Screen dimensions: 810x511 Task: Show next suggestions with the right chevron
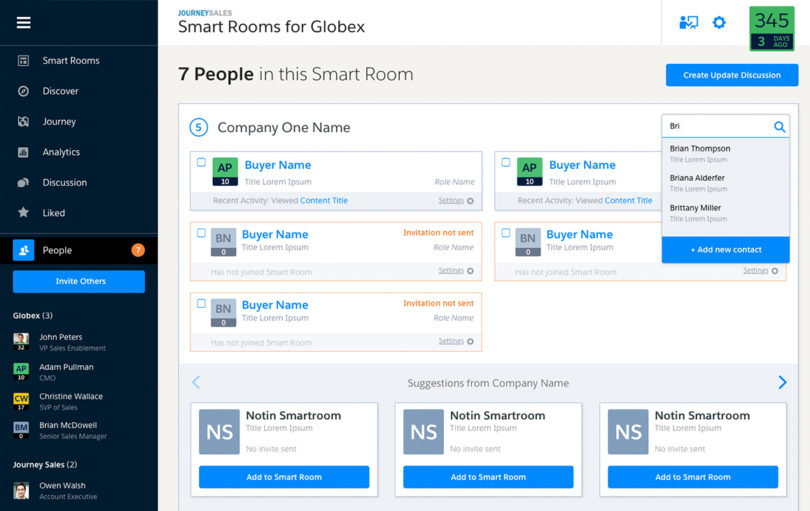coord(782,382)
